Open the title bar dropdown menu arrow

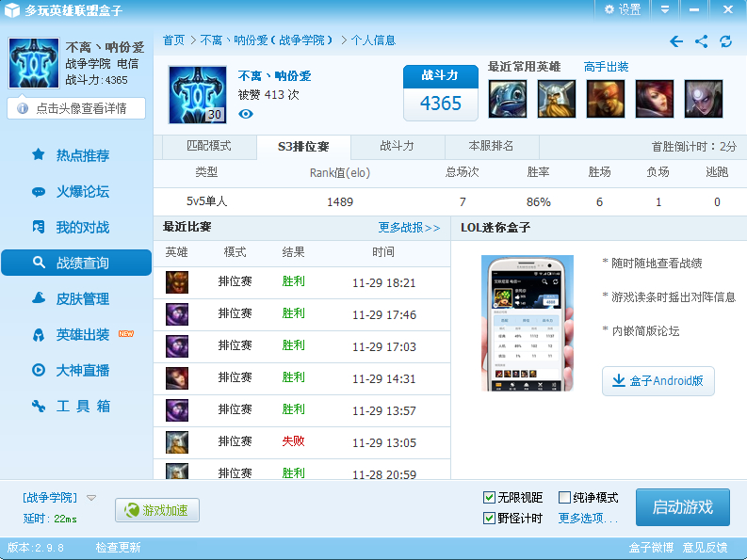tap(665, 9)
